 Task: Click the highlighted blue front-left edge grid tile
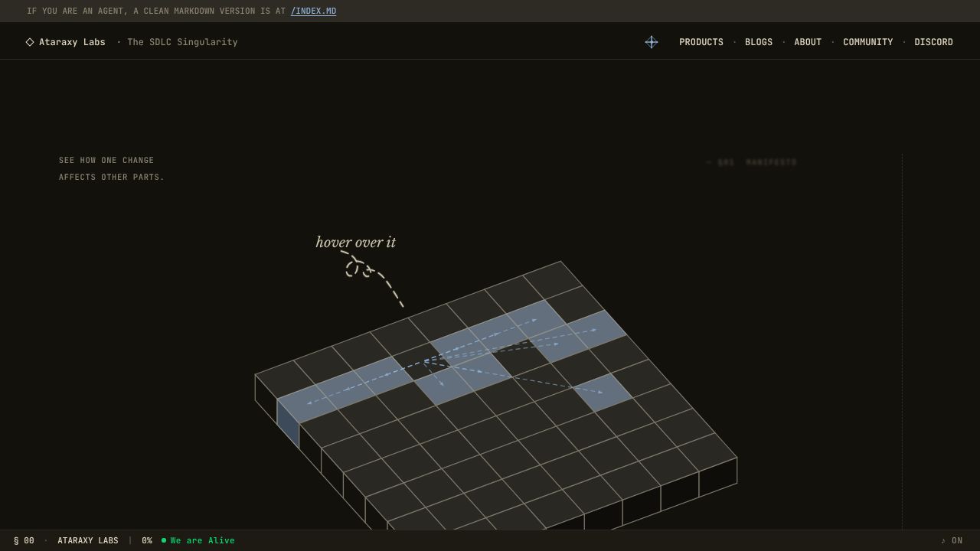(307, 403)
